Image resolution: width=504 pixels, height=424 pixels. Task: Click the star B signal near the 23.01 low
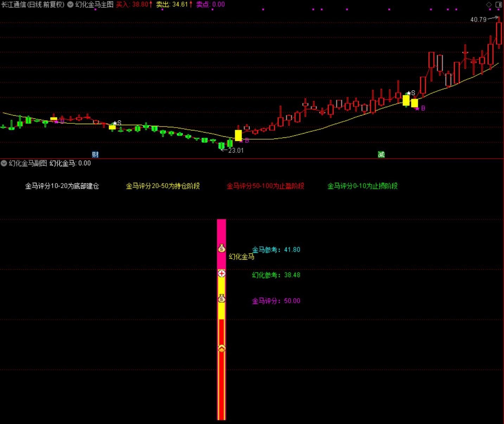click(x=244, y=141)
